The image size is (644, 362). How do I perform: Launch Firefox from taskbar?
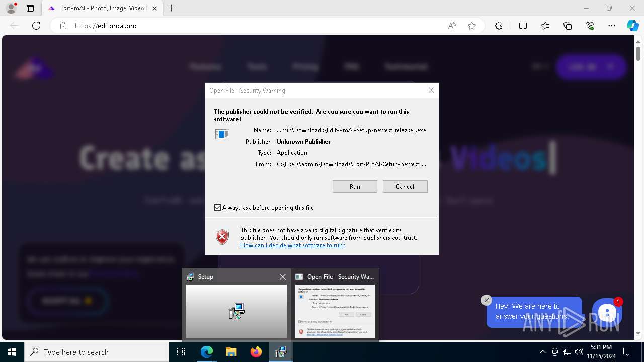click(x=256, y=352)
